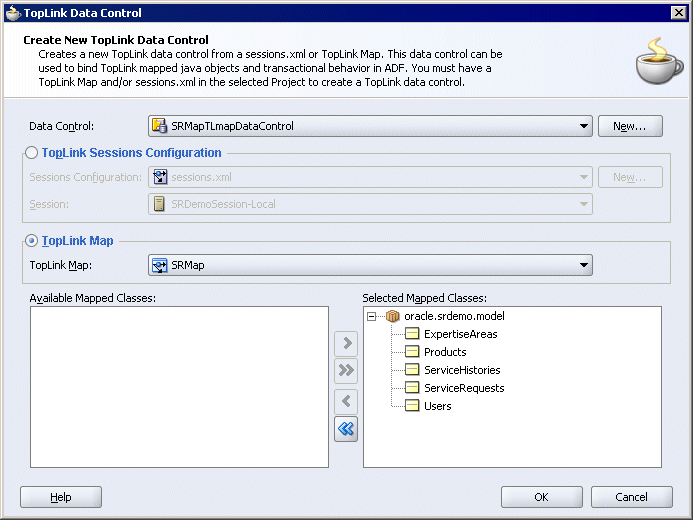693x520 pixels.
Task: Select ExpertiseAreas in Selected Mapped Classes
Action: (461, 334)
